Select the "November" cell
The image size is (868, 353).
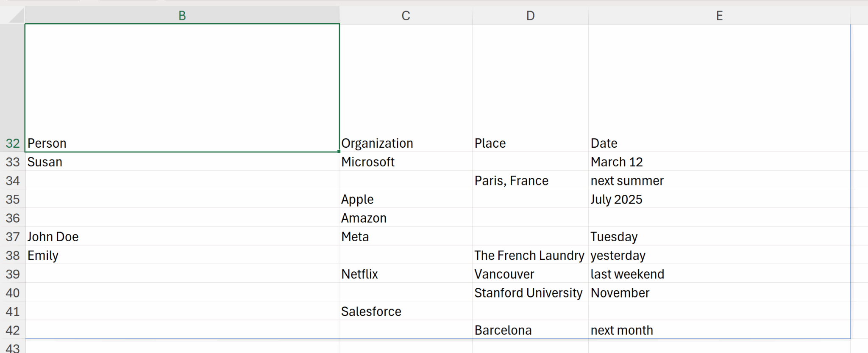pos(719,292)
